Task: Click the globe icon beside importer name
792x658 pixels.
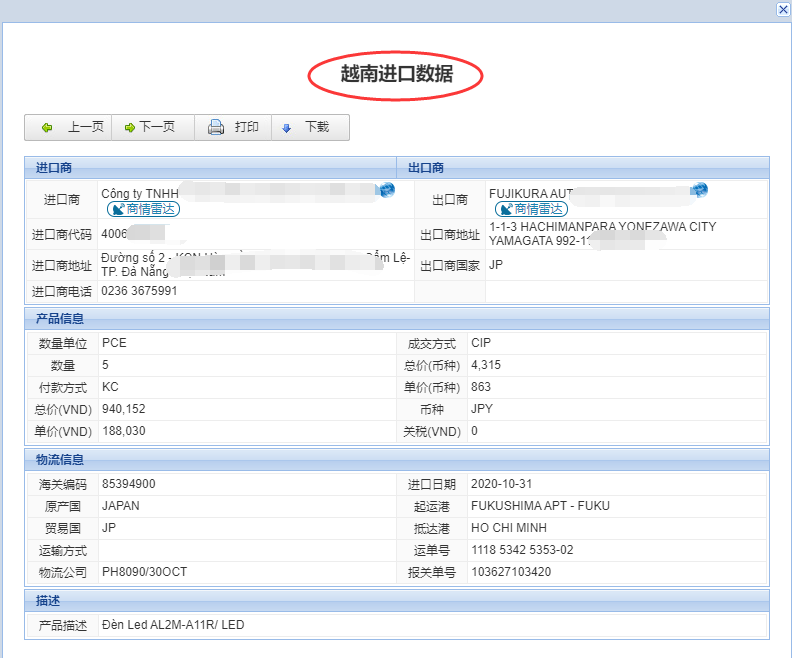Action: coord(386,190)
